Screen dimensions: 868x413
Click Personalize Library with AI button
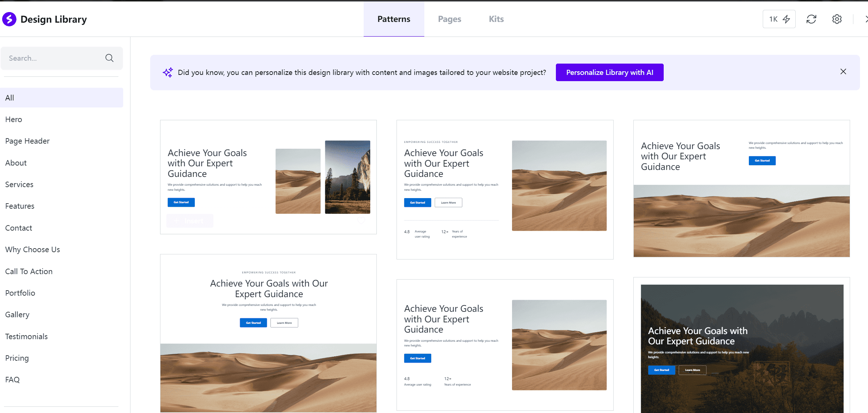(x=610, y=72)
